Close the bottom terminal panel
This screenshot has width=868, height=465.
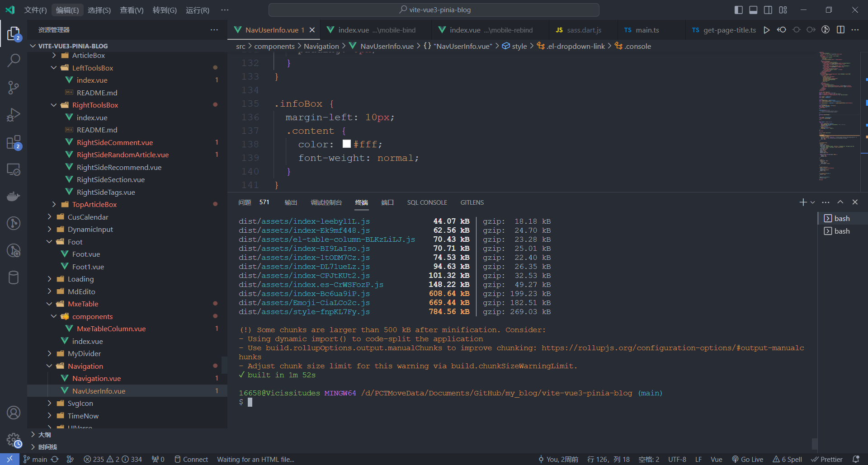click(855, 202)
